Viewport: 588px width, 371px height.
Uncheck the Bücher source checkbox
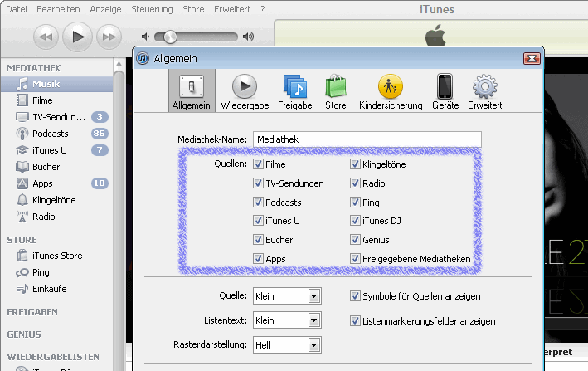[x=258, y=239]
